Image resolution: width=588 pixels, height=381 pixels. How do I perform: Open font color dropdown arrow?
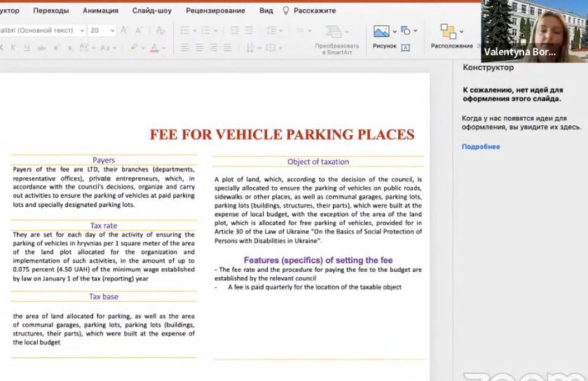[x=163, y=48]
